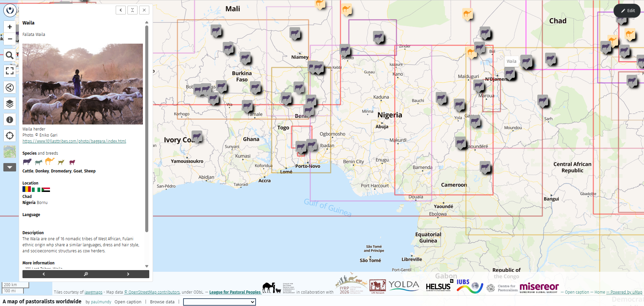Open the map layers manager
This screenshot has width=644, height=306.
point(10,104)
